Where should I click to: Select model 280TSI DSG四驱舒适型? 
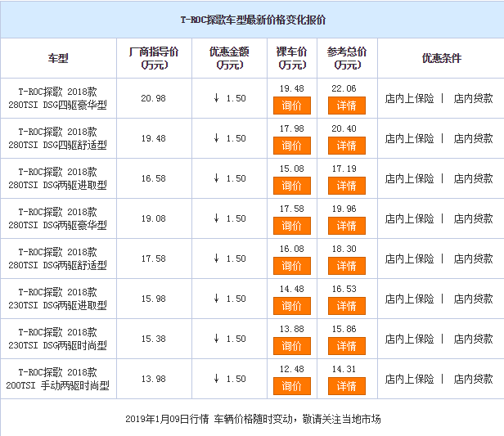(57, 138)
